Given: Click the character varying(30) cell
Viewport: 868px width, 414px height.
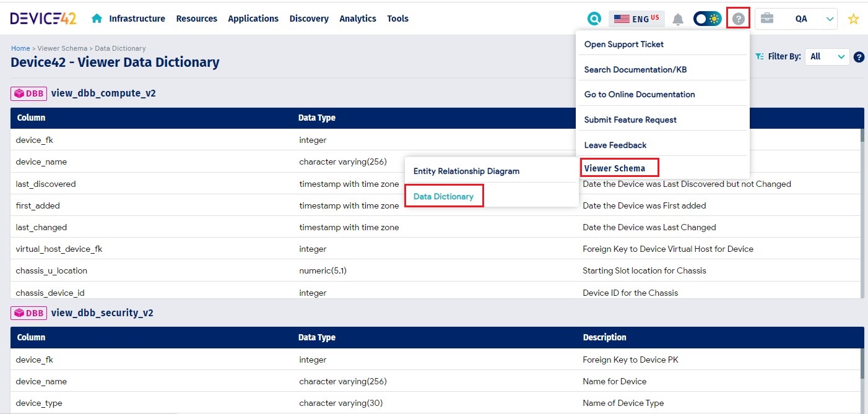Looking at the screenshot, I should tap(341, 403).
